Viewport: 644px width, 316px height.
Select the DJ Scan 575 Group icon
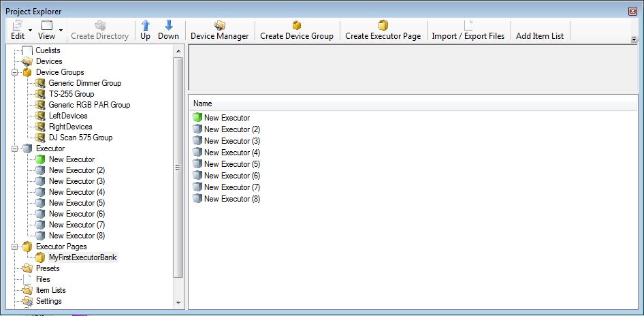coord(41,138)
